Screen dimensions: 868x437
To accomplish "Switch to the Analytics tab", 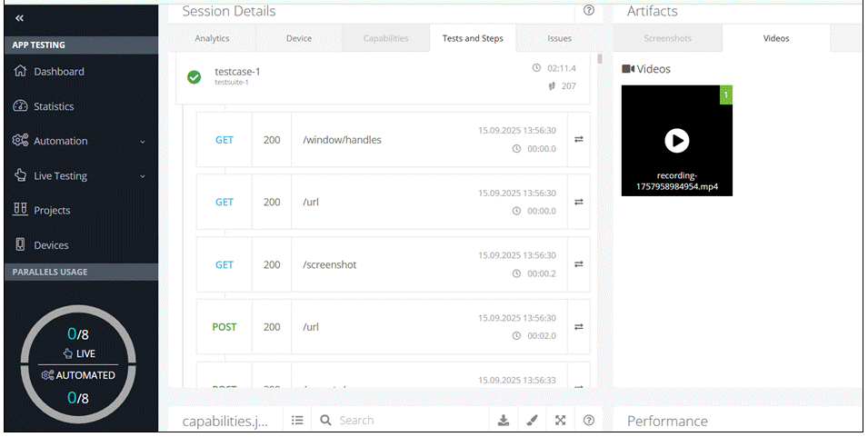I will [x=212, y=39].
